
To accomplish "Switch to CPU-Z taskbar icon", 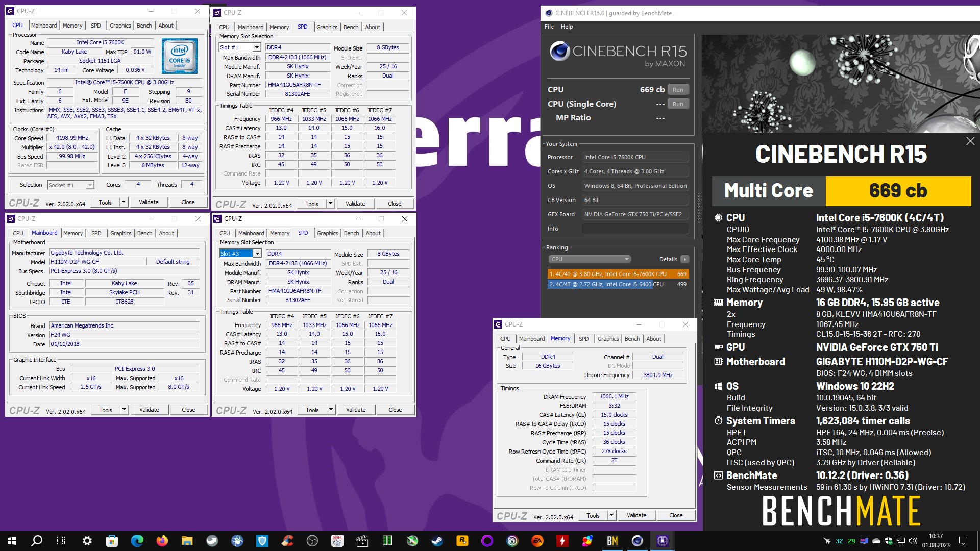I will pyautogui.click(x=663, y=541).
